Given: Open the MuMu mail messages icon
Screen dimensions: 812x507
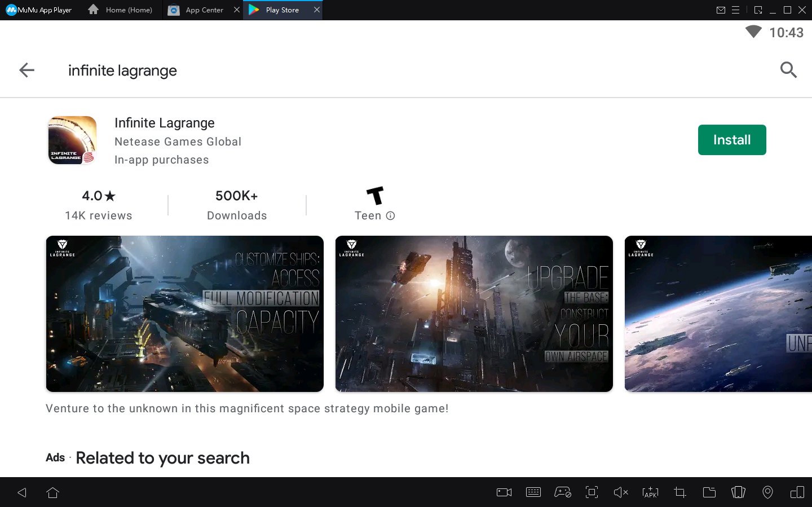Looking at the screenshot, I should [x=721, y=10].
